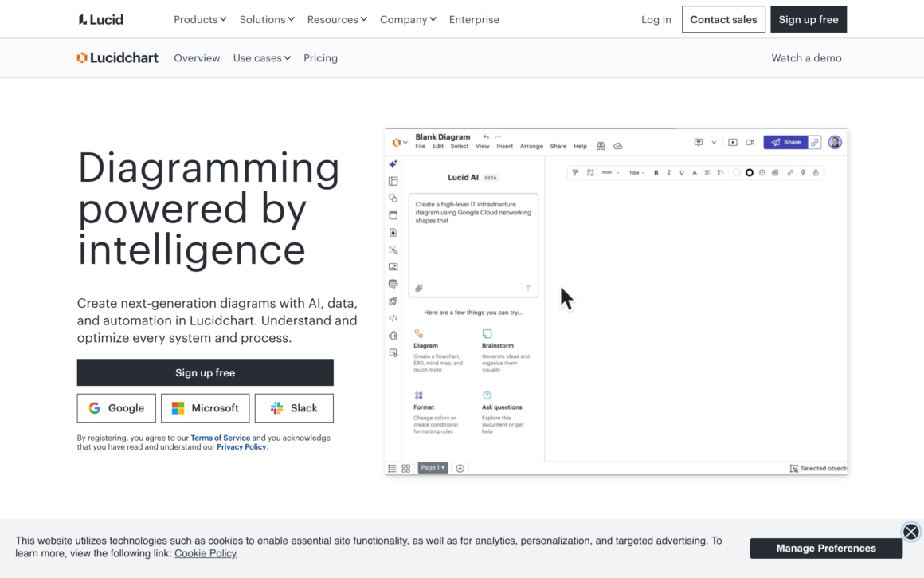This screenshot has width=924, height=578.
Task: Click the lock icon in the format toolbar
Action: point(816,173)
